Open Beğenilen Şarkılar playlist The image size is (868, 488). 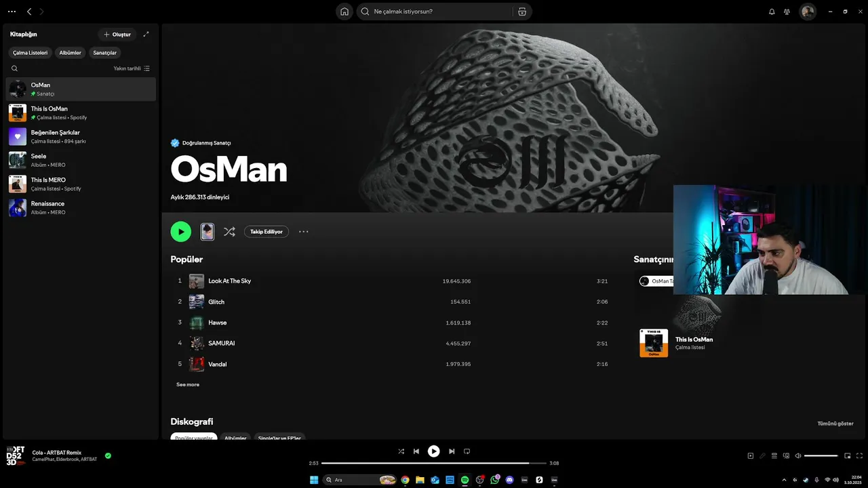[81, 136]
